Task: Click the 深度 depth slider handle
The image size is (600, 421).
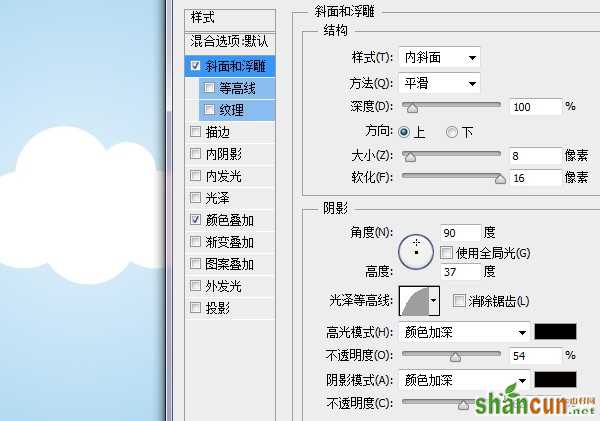Action: point(412,109)
